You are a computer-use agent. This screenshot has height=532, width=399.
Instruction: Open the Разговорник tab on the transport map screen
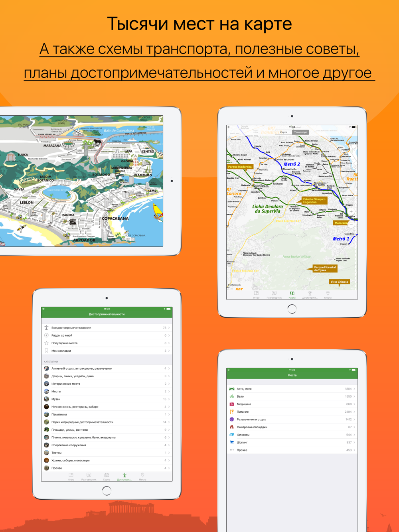[274, 295]
